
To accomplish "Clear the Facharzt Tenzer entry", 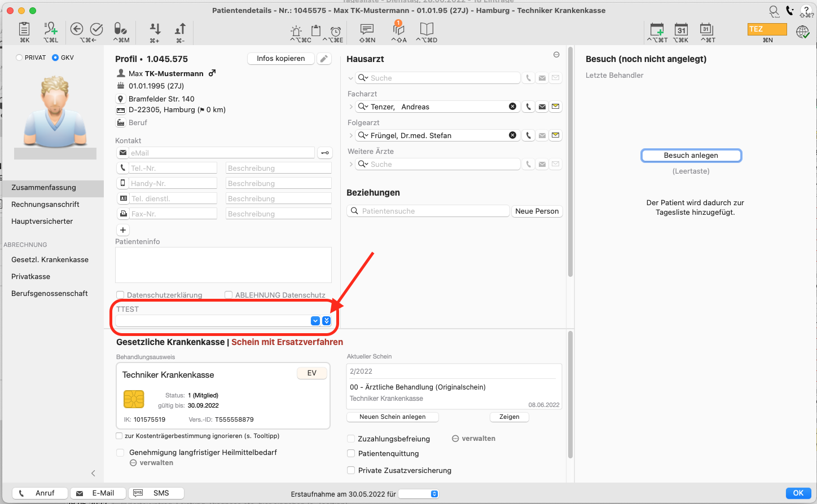I will pos(512,106).
